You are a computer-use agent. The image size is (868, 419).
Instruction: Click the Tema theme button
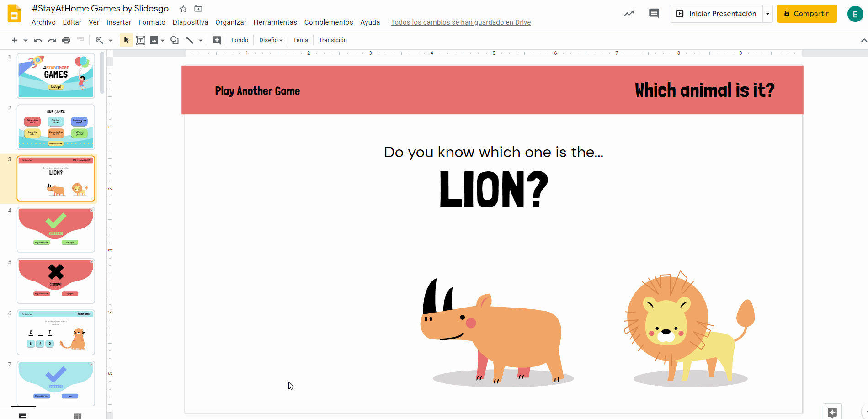point(300,40)
